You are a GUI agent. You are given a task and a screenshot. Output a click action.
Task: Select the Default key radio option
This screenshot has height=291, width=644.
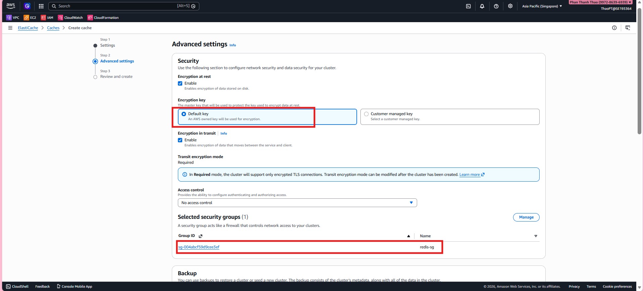pos(184,114)
